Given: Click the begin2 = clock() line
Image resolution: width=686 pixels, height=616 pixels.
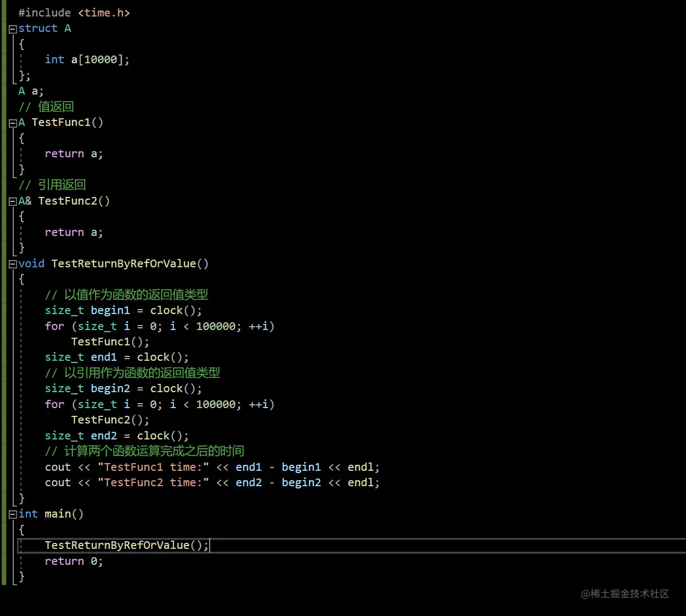Looking at the screenshot, I should (x=124, y=388).
